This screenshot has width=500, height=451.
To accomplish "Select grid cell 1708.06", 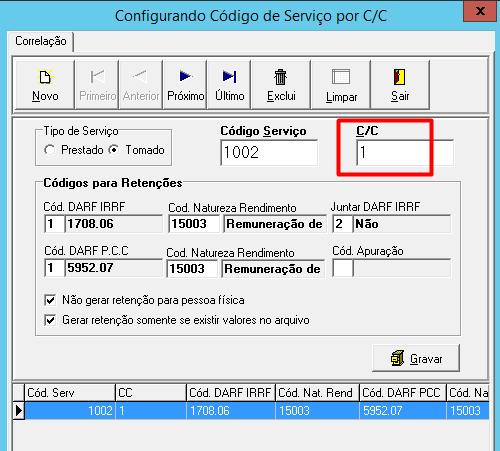I will point(231,411).
